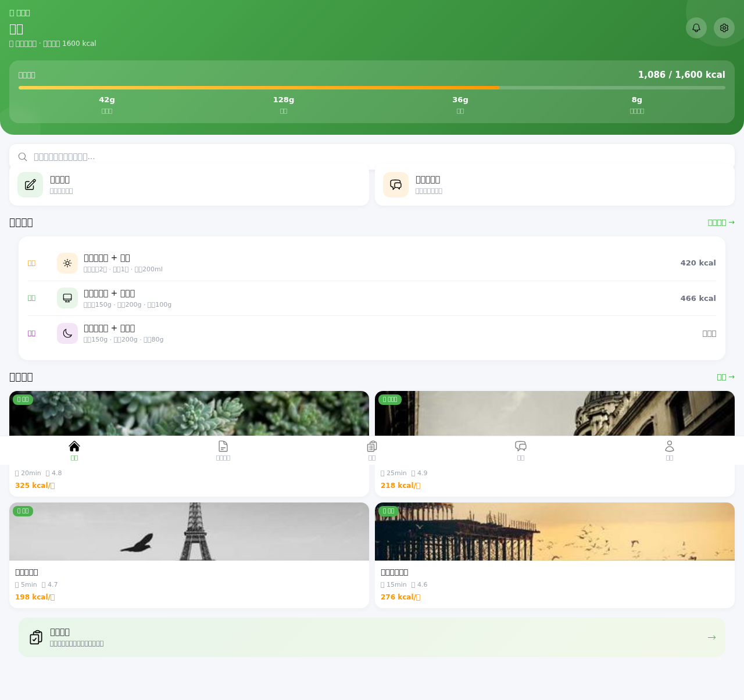
Task: Click the pencil edit quick-action icon
Action: (x=30, y=185)
